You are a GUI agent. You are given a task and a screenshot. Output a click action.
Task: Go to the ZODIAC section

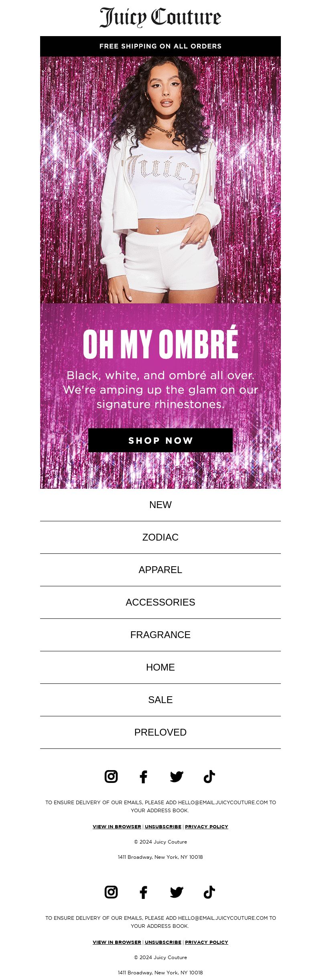(160, 537)
